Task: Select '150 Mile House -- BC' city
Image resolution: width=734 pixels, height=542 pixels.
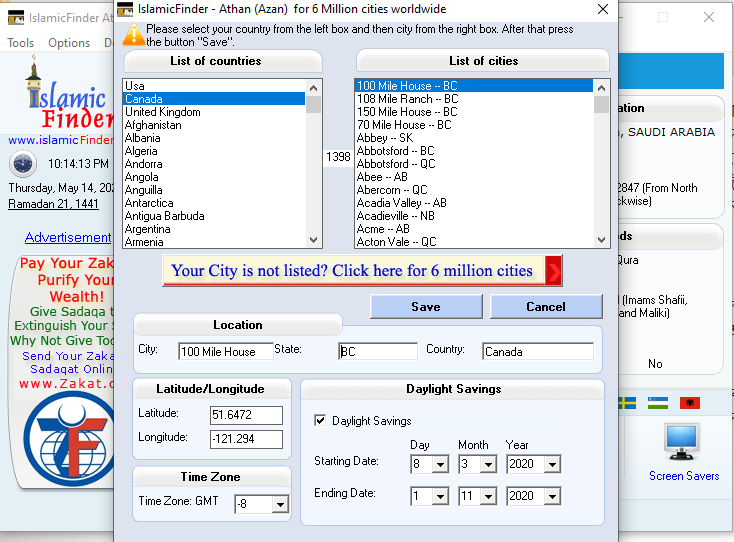Action: coord(474,112)
